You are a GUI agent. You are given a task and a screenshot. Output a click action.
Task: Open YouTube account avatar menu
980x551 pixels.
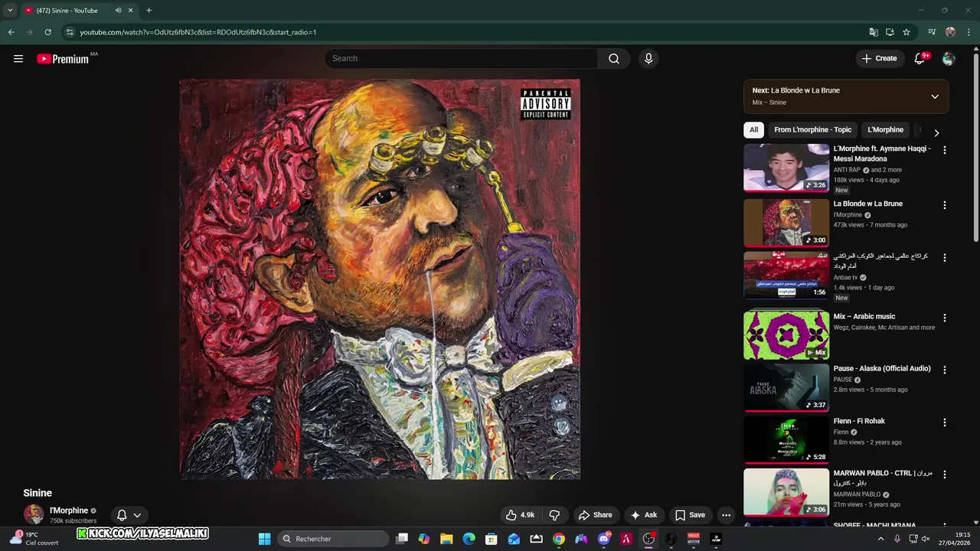pos(949,58)
